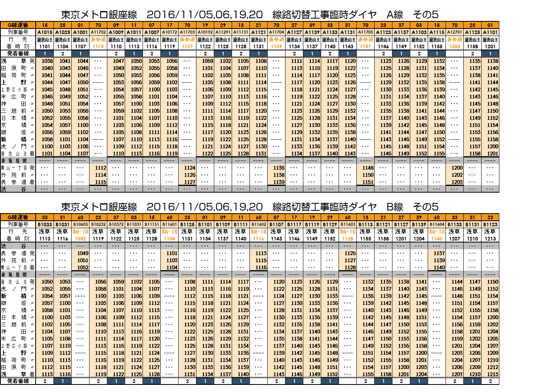
Task: Select train number A1139
Action: click(312, 32)
